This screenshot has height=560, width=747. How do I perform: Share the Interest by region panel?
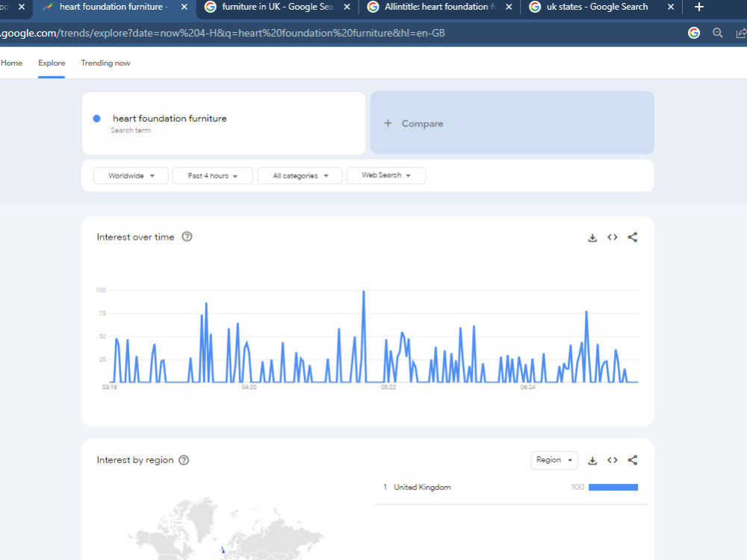click(x=632, y=460)
